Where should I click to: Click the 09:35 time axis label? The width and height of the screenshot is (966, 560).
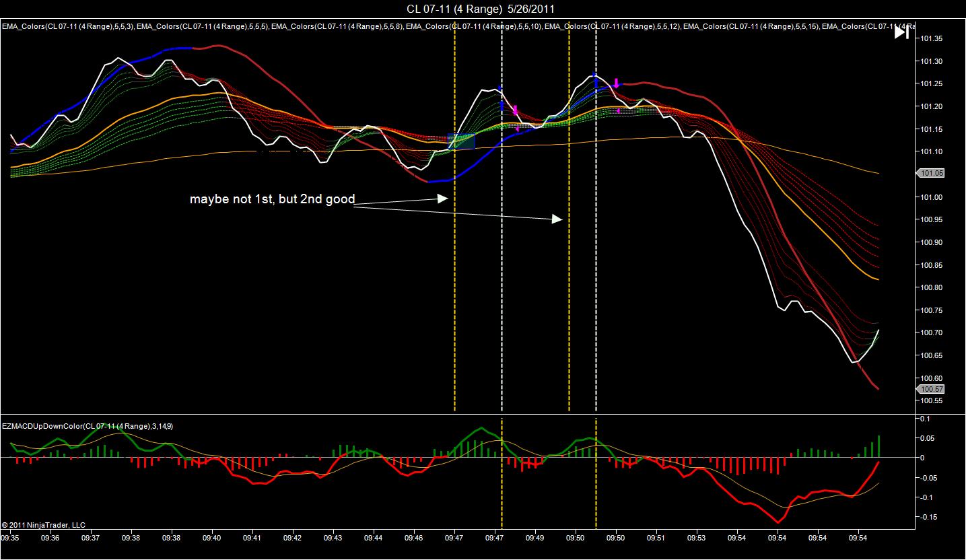[10, 538]
